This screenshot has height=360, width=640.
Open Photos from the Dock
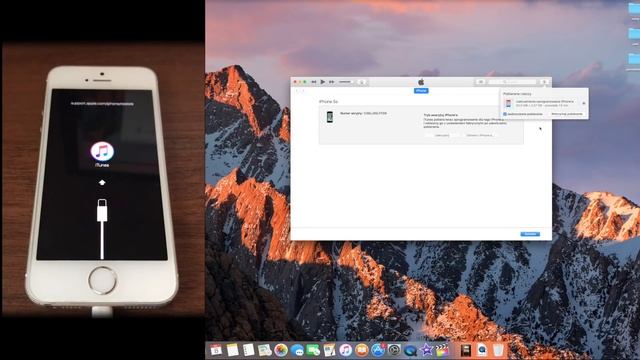tap(281, 350)
